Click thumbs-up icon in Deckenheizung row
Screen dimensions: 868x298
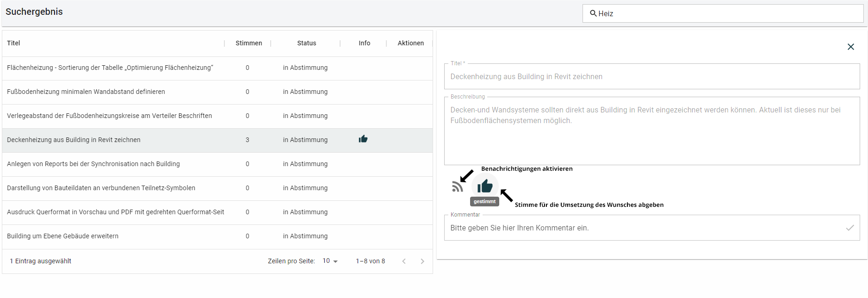coord(363,139)
